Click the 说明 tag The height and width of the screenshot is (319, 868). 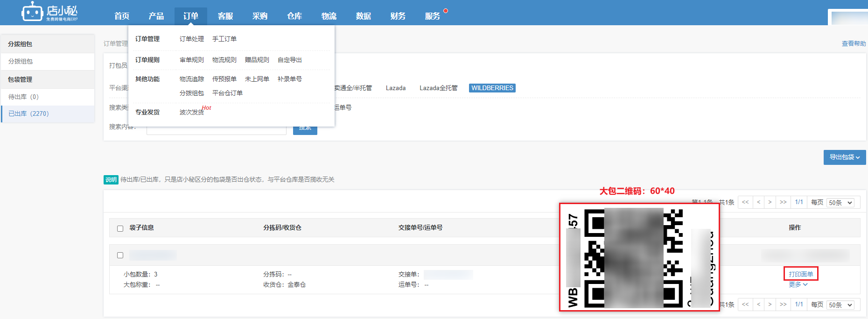tap(111, 180)
